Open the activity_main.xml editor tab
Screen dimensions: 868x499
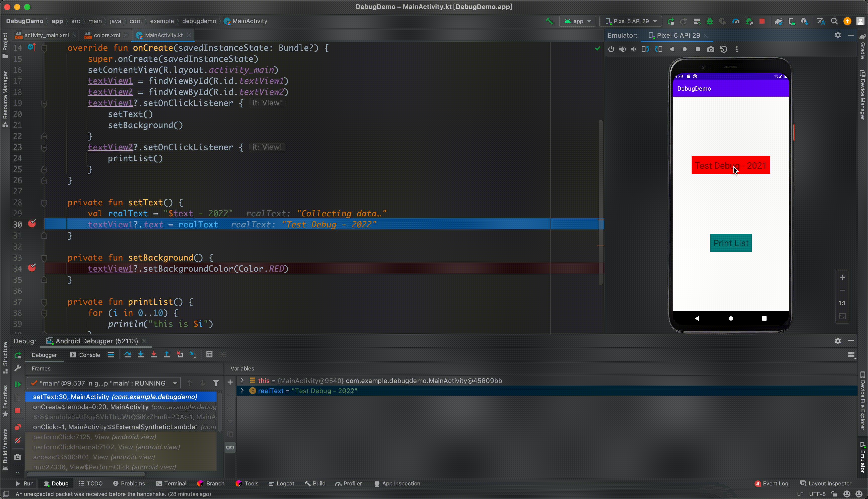[46, 35]
